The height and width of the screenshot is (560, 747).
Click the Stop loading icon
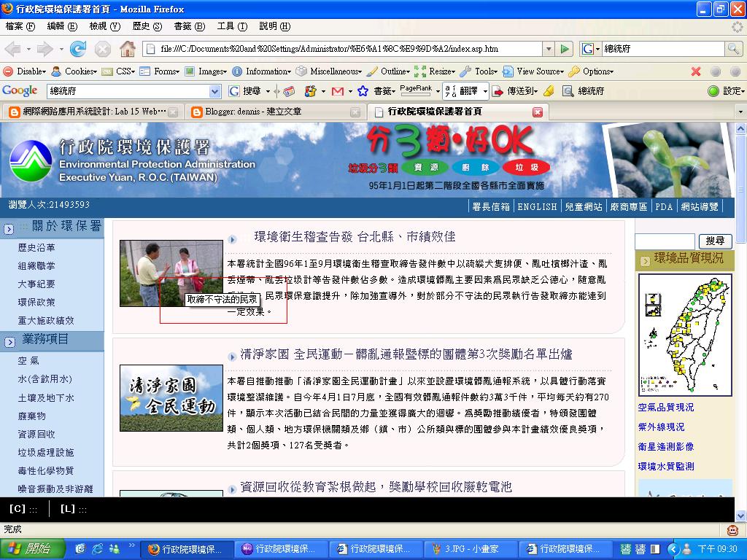(x=102, y=49)
